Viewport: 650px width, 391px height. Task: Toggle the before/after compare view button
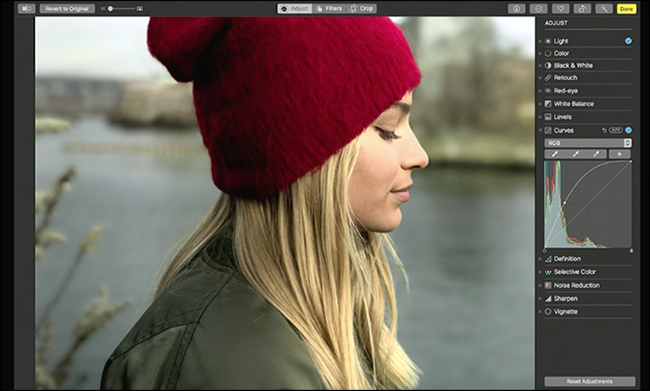pyautogui.click(x=27, y=8)
